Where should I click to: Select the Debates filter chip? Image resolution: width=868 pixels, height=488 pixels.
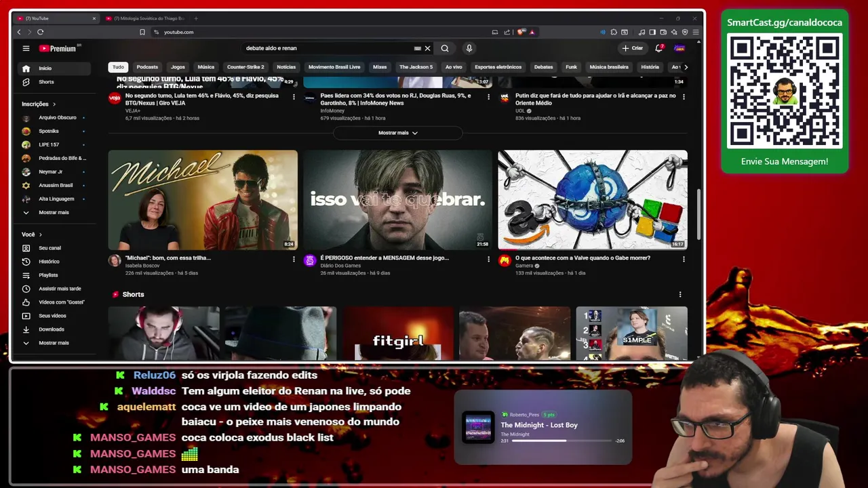[x=543, y=67]
